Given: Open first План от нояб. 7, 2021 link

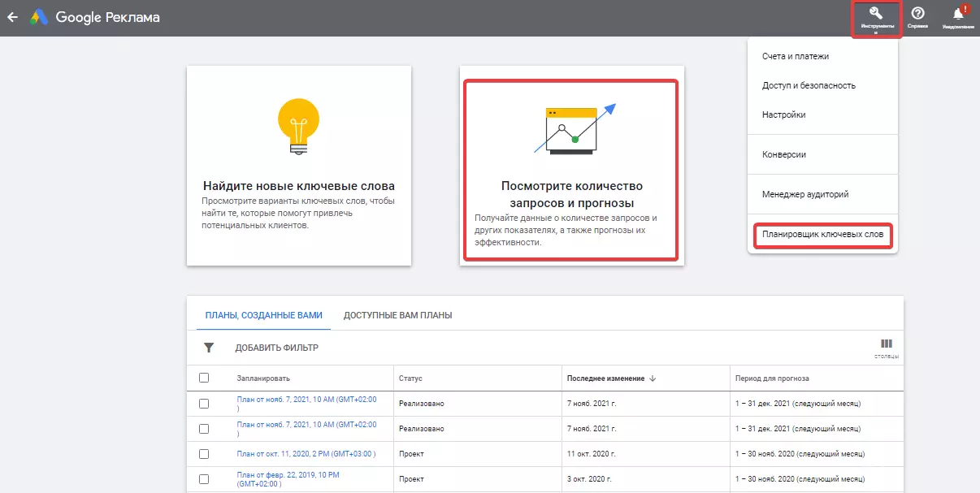Looking at the screenshot, I should click(x=306, y=404).
